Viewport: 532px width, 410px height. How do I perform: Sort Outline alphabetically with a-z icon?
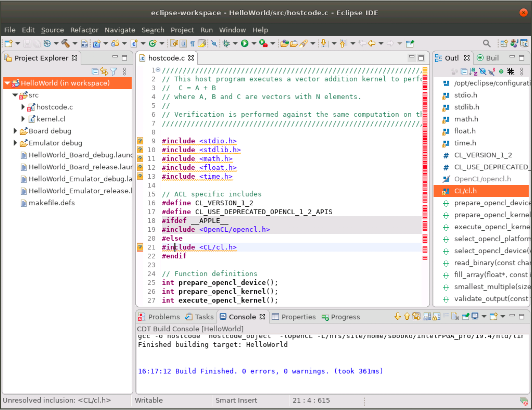[473, 72]
